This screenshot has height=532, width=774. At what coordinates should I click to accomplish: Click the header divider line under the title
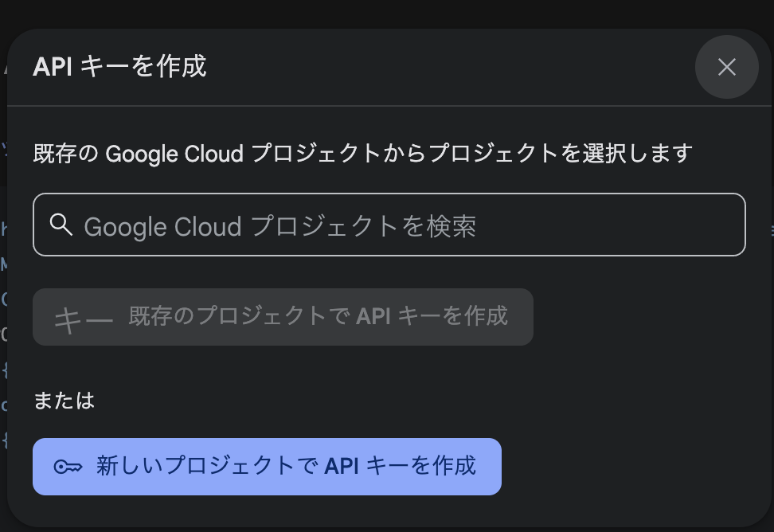[389, 106]
